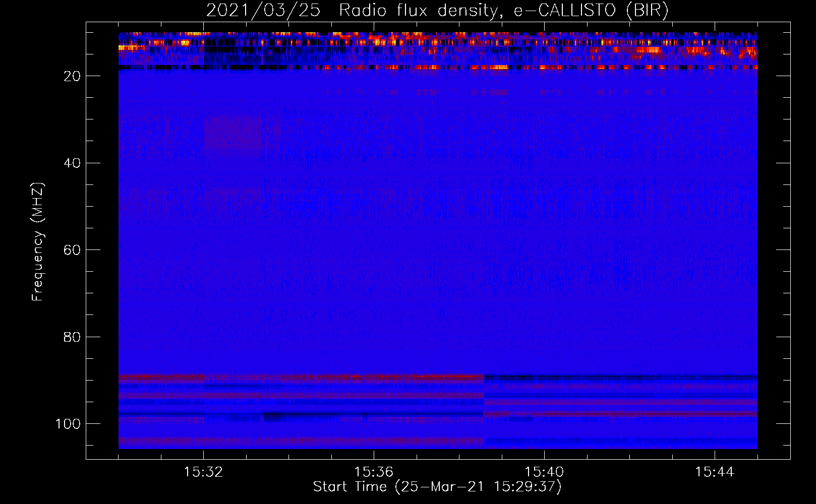Viewport: 816px width, 504px height.
Task: Click the '60' frequency tick label
Action: click(72, 250)
